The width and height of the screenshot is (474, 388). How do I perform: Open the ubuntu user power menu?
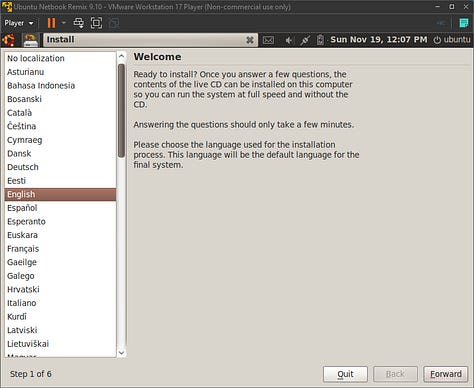tap(452, 40)
